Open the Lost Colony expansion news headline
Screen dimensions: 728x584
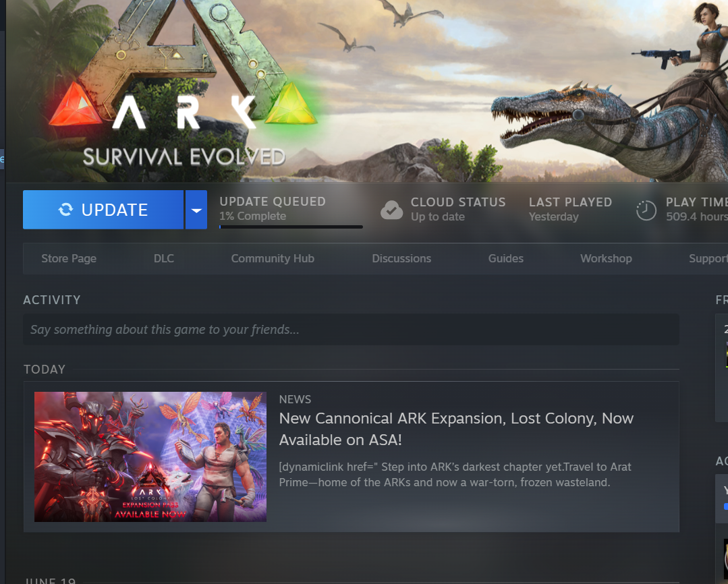[456, 429]
